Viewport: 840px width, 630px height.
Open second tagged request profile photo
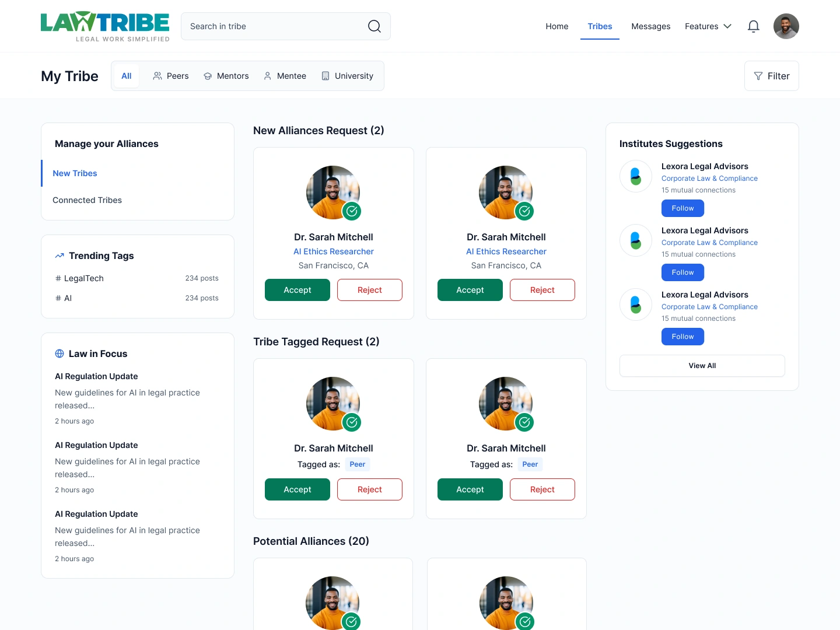point(506,404)
